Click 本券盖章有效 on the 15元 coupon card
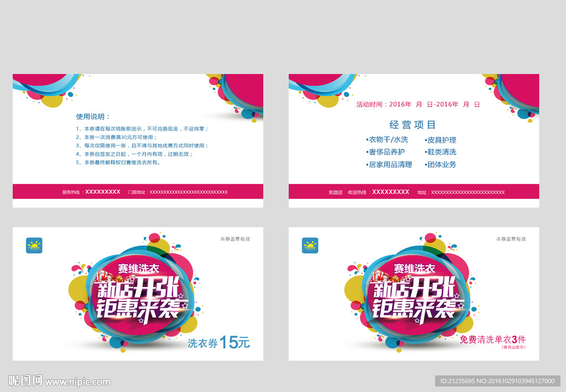This screenshot has height=392, width=566. (x=235, y=239)
